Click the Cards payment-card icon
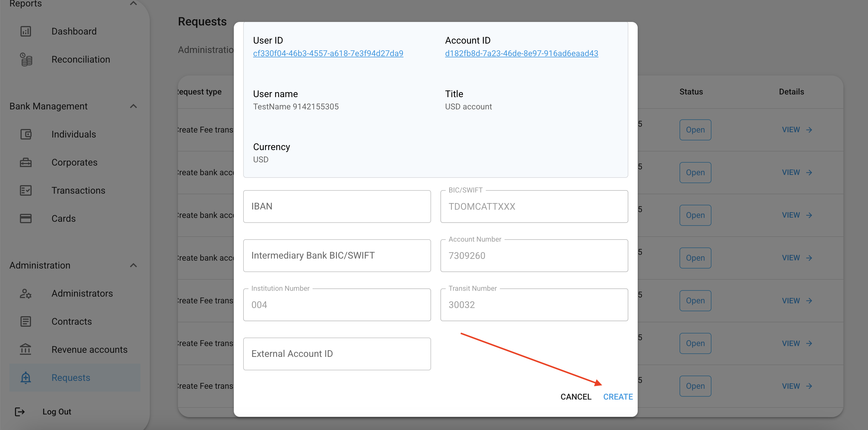Image resolution: width=868 pixels, height=430 pixels. point(26,218)
